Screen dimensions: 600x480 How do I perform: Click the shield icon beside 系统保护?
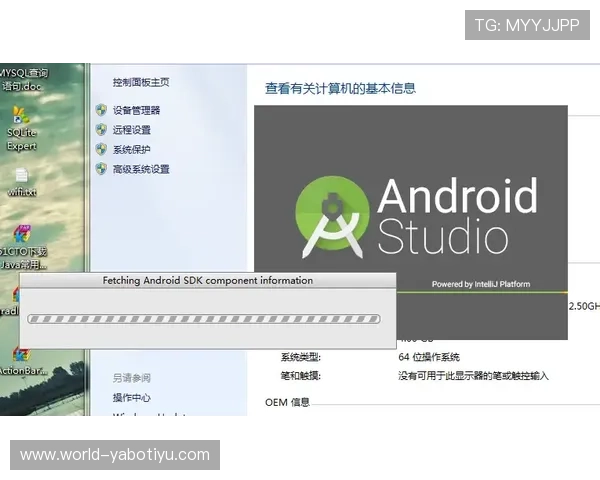pyautogui.click(x=101, y=149)
